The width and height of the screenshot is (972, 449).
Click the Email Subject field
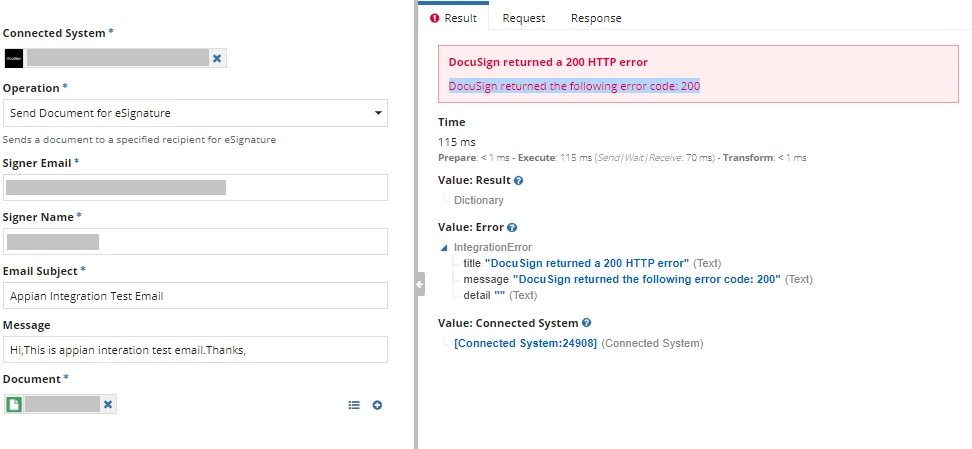pos(195,296)
